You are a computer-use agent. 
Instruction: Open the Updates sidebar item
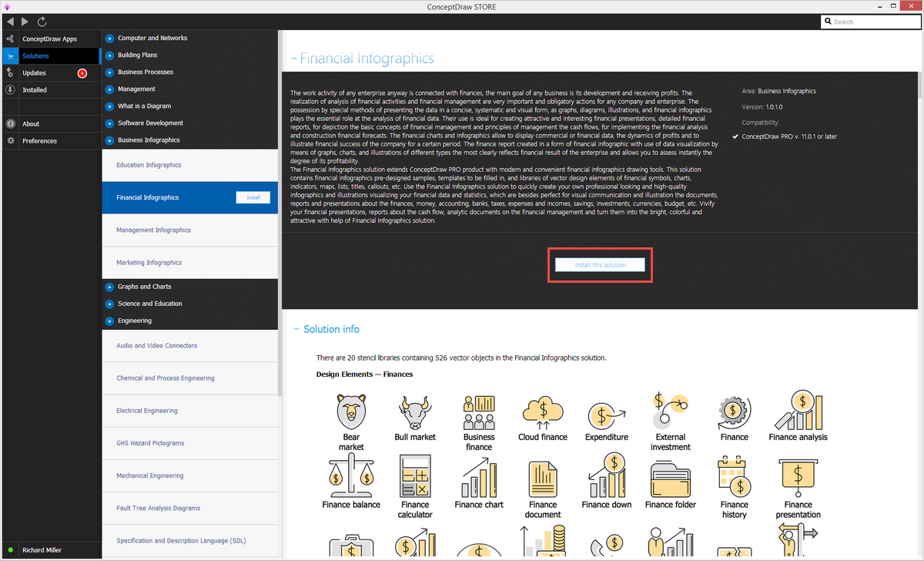[x=50, y=72]
